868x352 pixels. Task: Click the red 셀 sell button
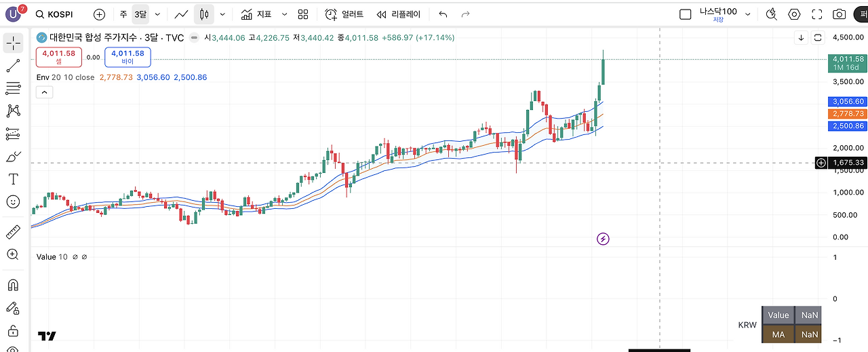tap(59, 58)
